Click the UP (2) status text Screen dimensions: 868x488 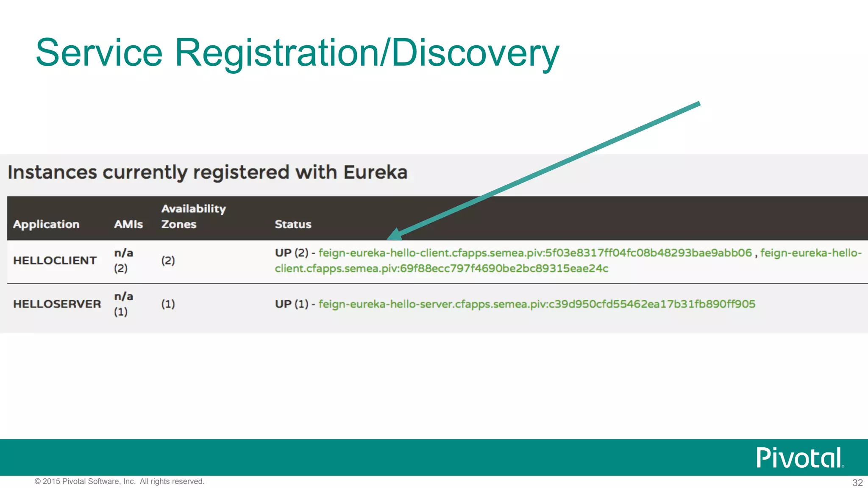click(x=292, y=253)
